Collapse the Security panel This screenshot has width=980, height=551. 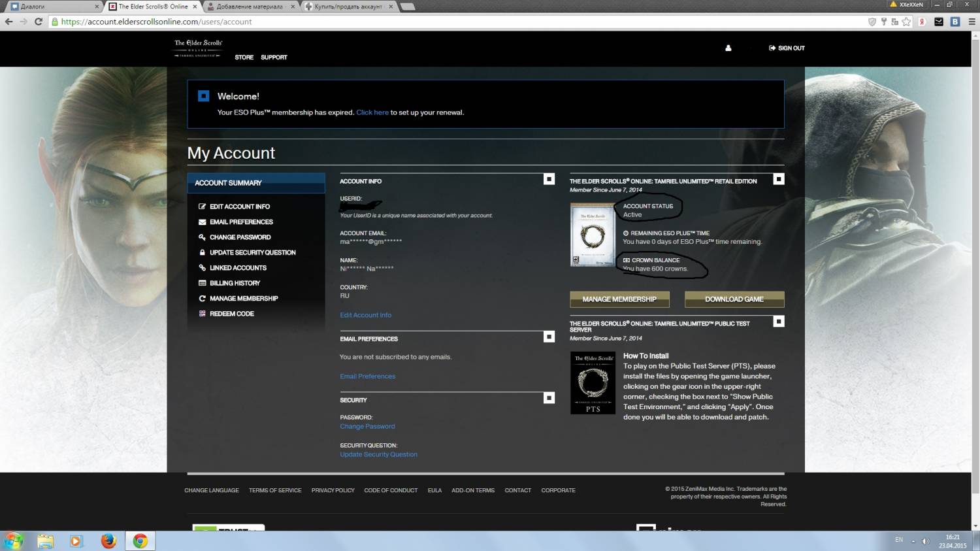[x=549, y=398]
